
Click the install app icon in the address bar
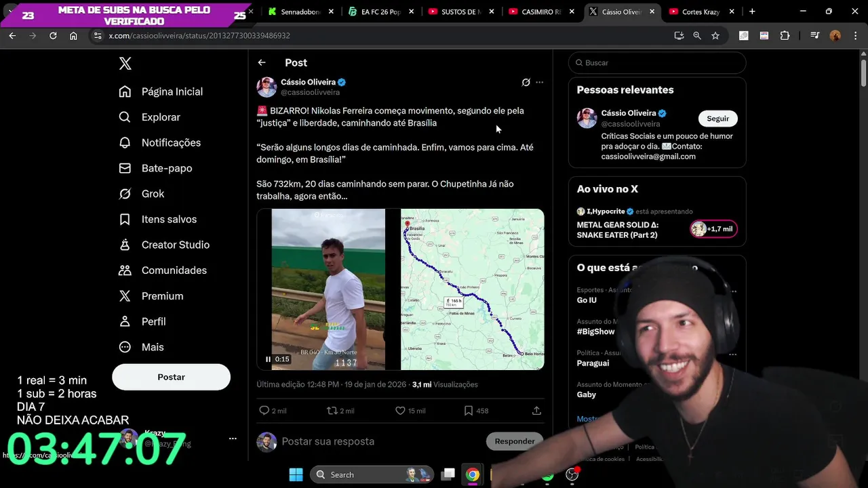pyautogui.click(x=679, y=35)
